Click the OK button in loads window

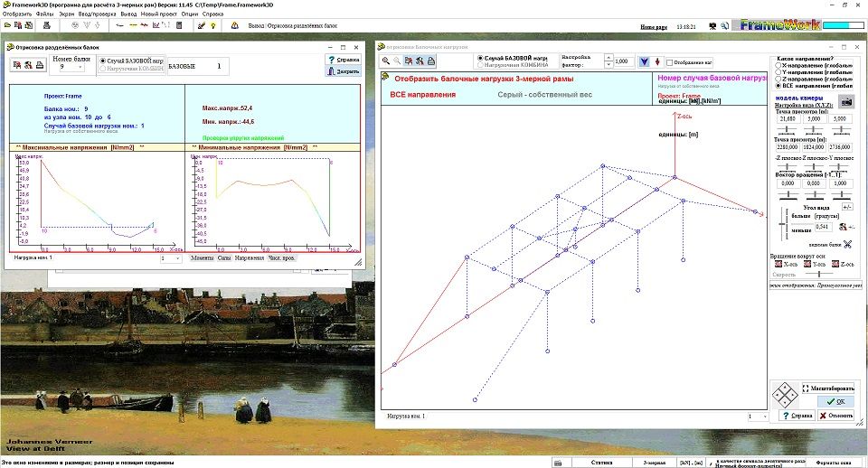[x=835, y=402]
